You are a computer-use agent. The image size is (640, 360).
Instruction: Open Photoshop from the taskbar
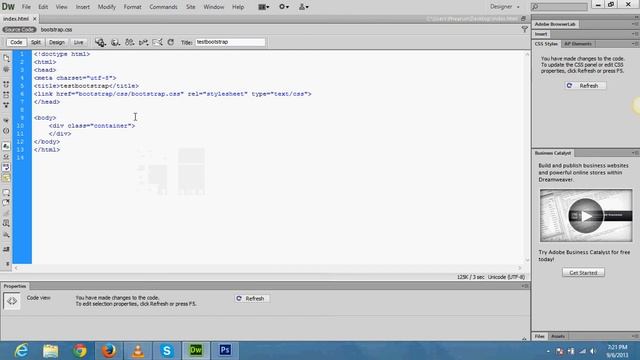pyautogui.click(x=225, y=350)
